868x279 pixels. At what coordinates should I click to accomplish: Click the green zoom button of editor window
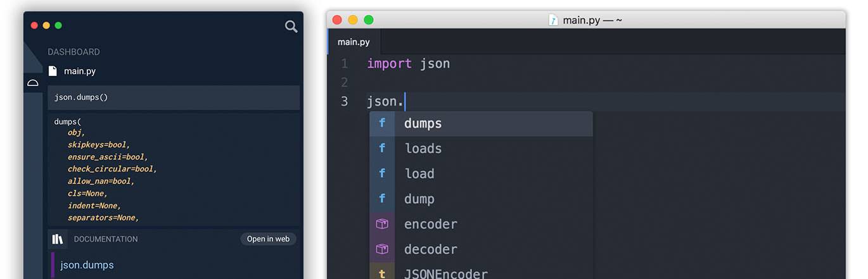click(x=369, y=20)
